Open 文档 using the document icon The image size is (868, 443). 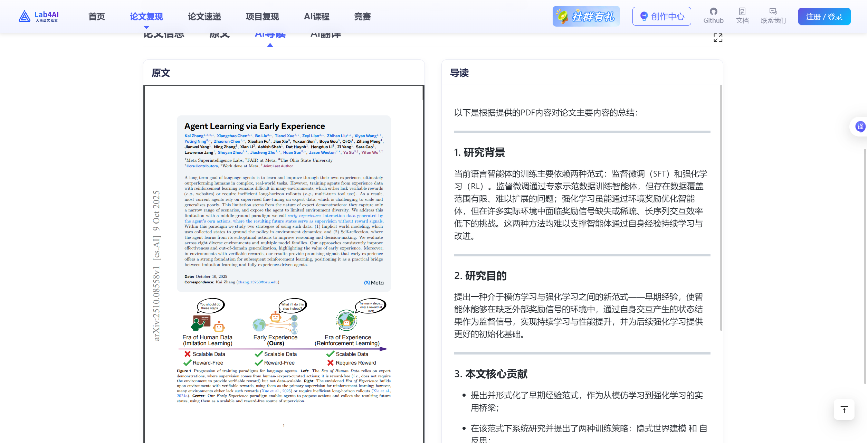coord(743,15)
